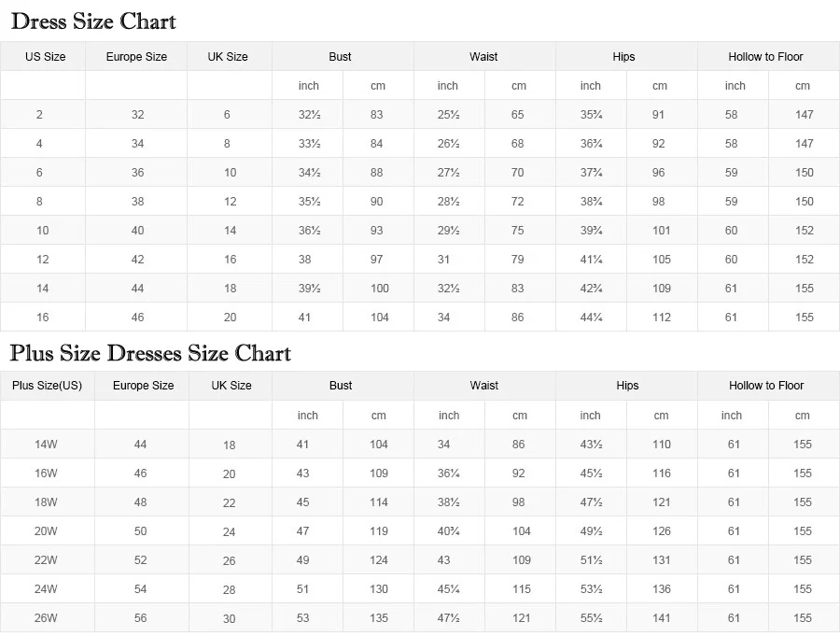Click the 22W plus size cell
This screenshot has width=840, height=636.
pyautogui.click(x=46, y=560)
